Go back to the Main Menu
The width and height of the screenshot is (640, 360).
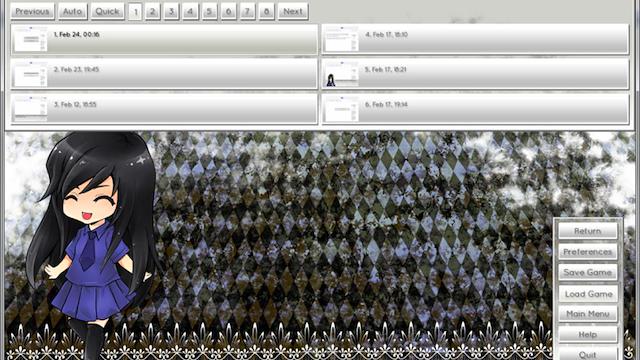(588, 314)
